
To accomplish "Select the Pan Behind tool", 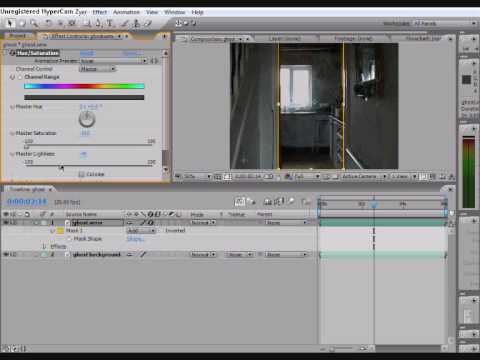I will tap(72, 23).
